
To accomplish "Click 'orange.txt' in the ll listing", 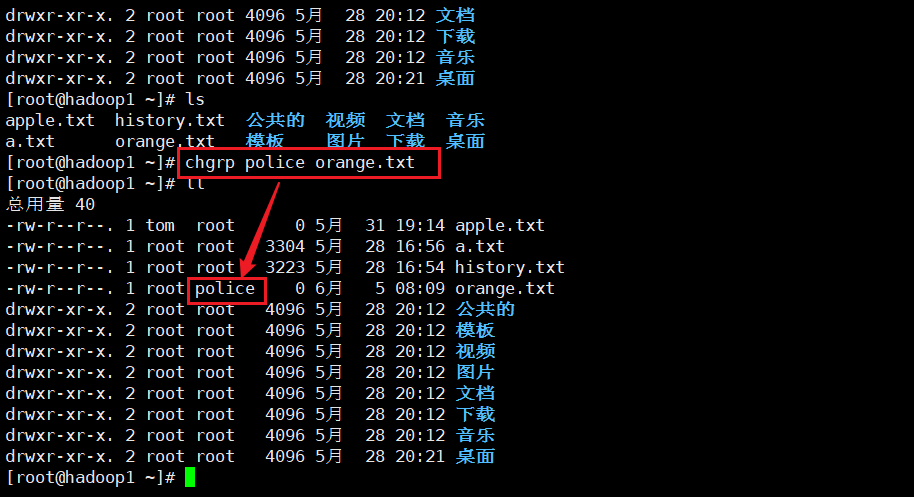I will tap(505, 288).
